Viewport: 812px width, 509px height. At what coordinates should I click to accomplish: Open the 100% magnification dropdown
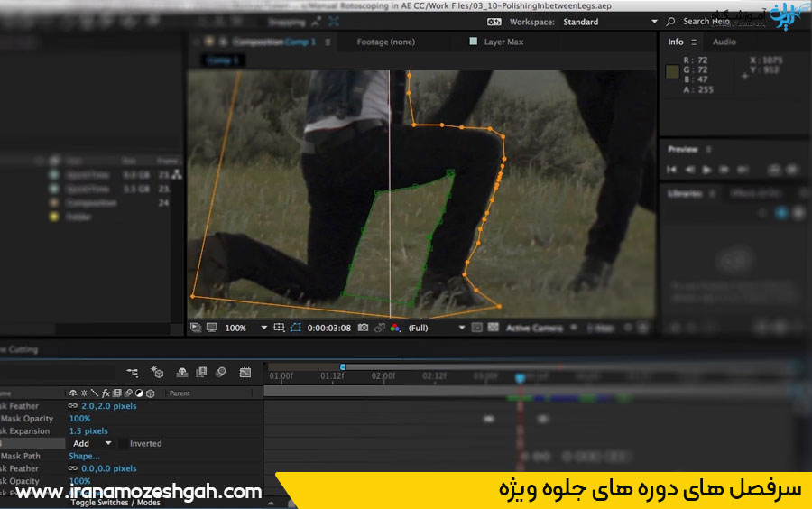(x=245, y=328)
